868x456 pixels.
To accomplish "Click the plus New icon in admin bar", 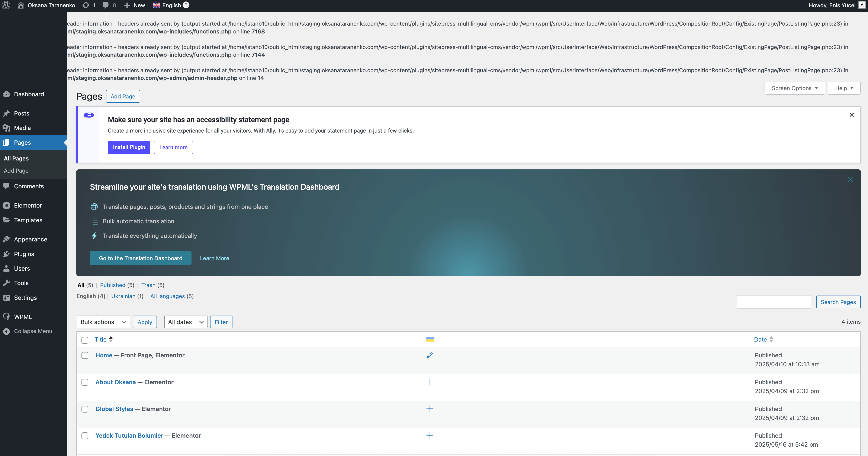I will click(127, 5).
